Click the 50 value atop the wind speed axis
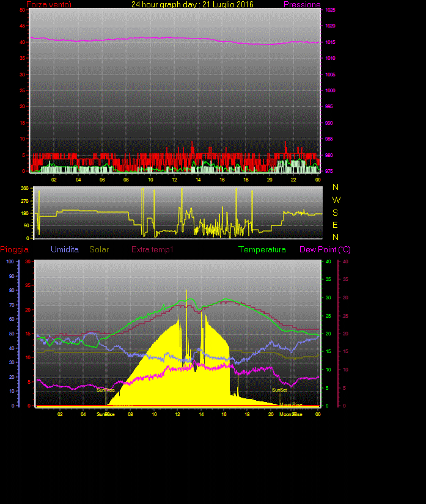This screenshot has width=426, height=504. tap(23, 10)
